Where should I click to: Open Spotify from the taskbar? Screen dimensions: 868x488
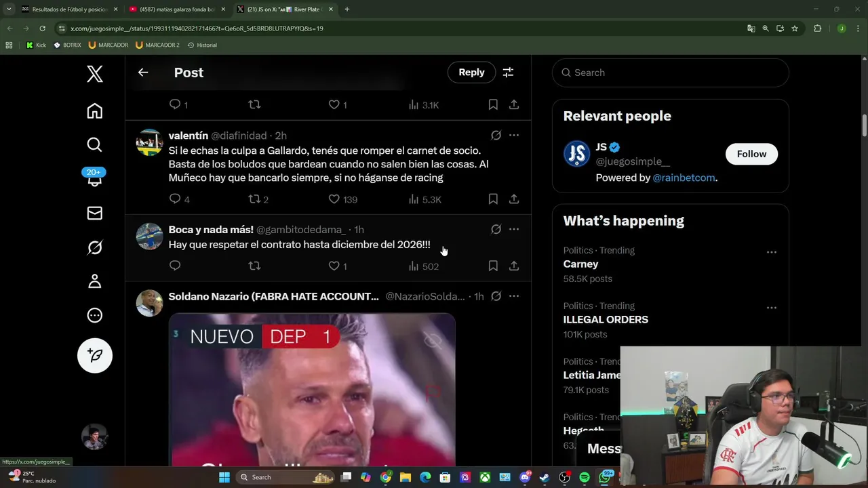[585, 477]
